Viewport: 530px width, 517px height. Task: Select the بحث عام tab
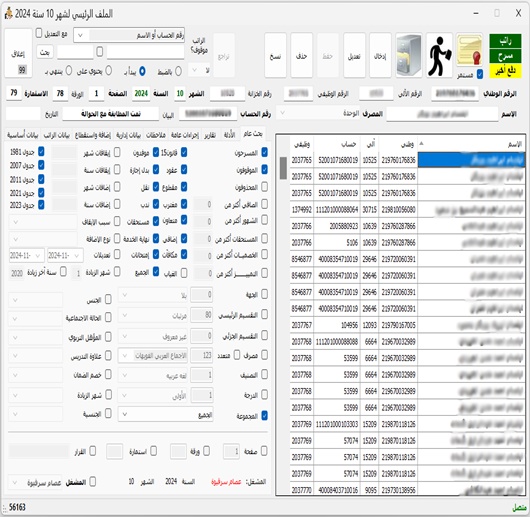click(x=252, y=134)
